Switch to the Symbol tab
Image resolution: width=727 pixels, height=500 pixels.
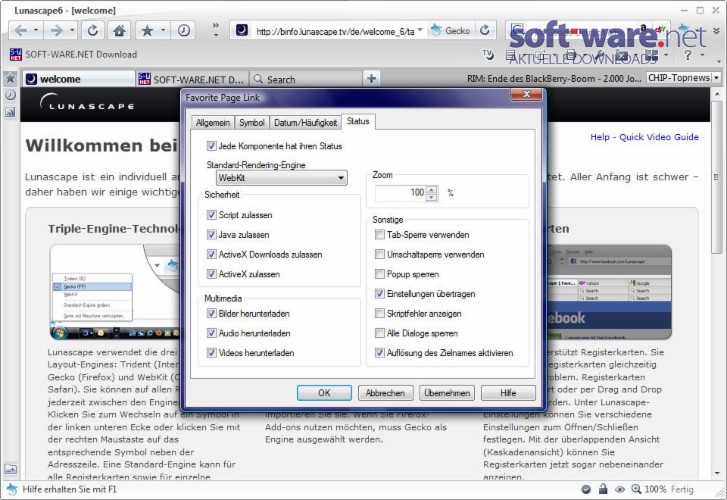point(251,122)
